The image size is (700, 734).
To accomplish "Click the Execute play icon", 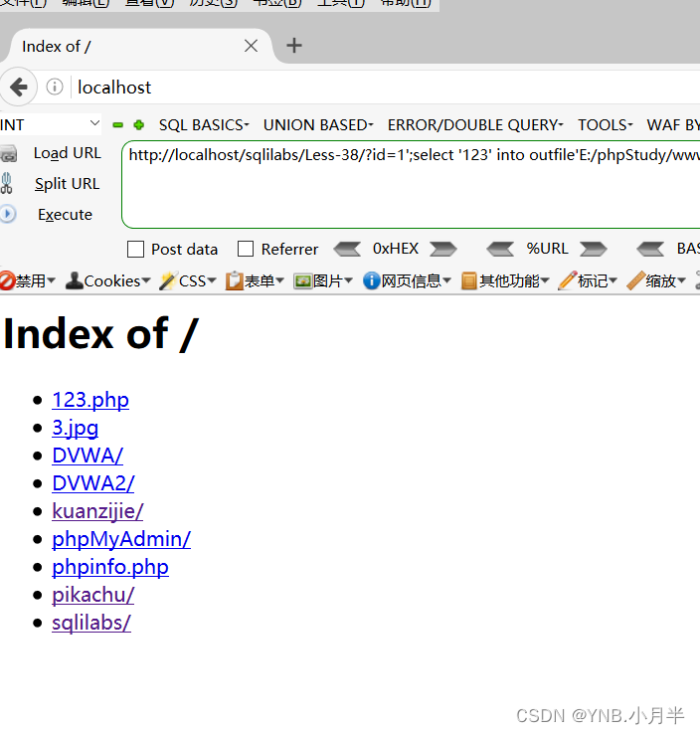I will 8,214.
